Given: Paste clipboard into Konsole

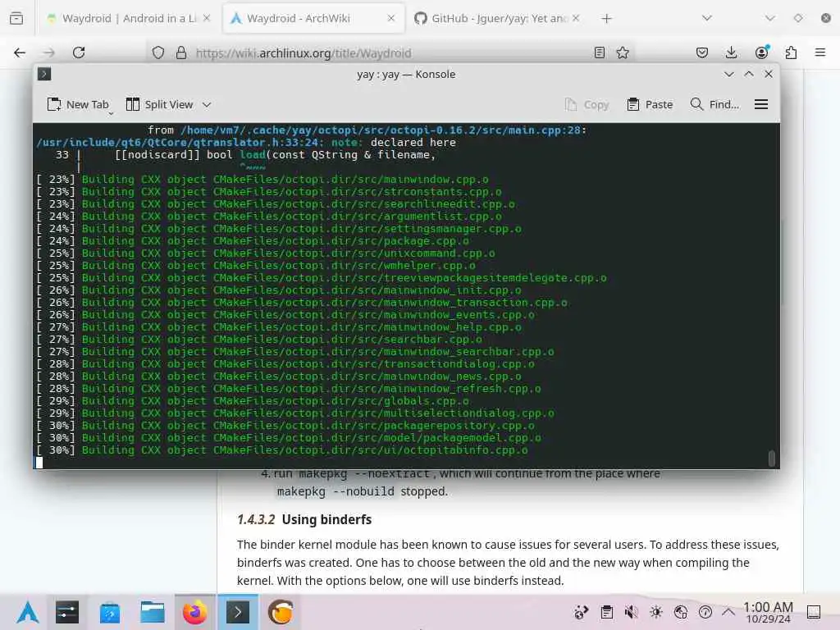Looking at the screenshot, I should point(650,104).
